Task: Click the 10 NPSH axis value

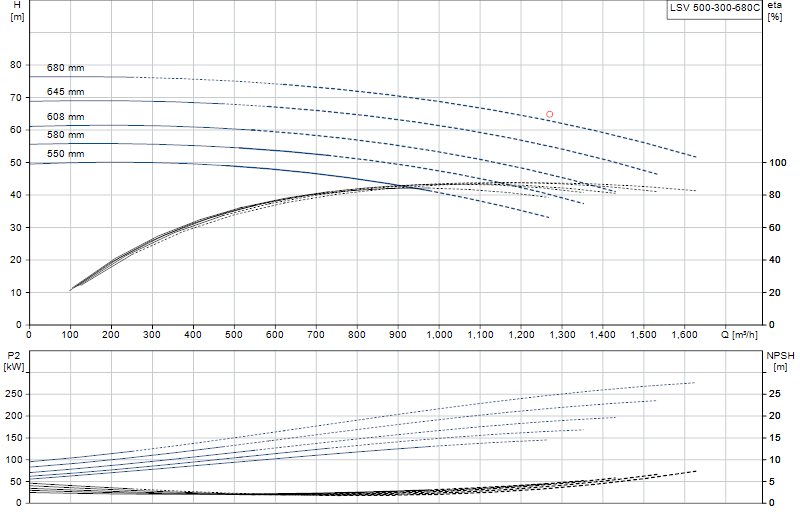Action: [774, 460]
